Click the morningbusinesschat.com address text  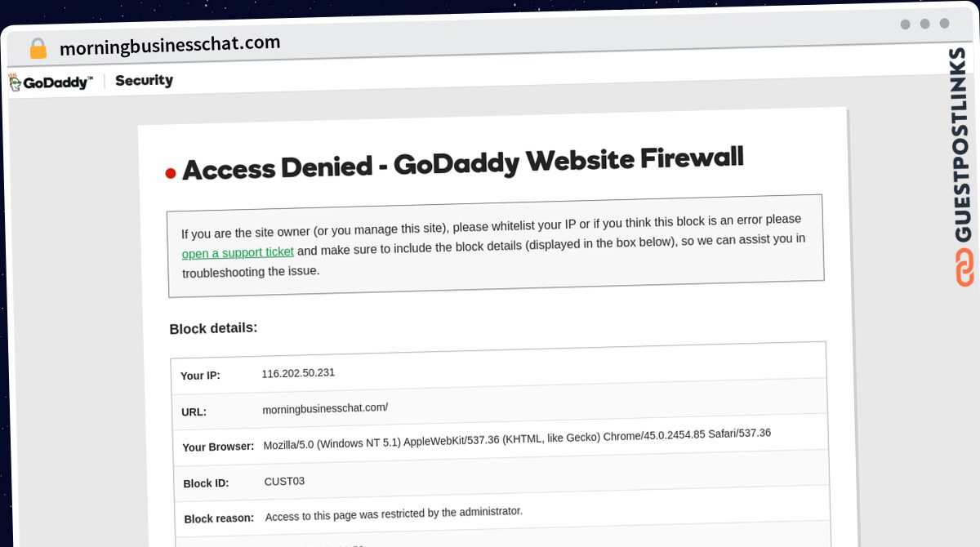pos(170,44)
